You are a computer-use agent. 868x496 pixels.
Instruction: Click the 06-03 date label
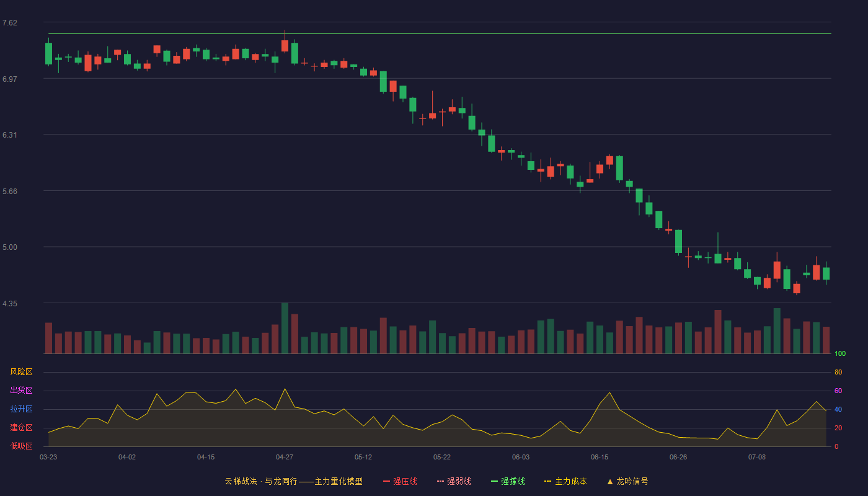tap(521, 457)
